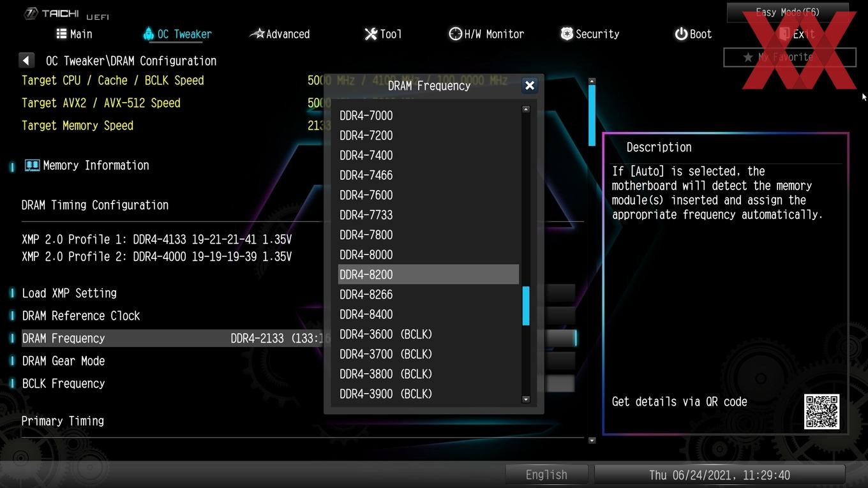The image size is (868, 488).
Task: Click the star icon in My Favorite
Action: pos(748,57)
